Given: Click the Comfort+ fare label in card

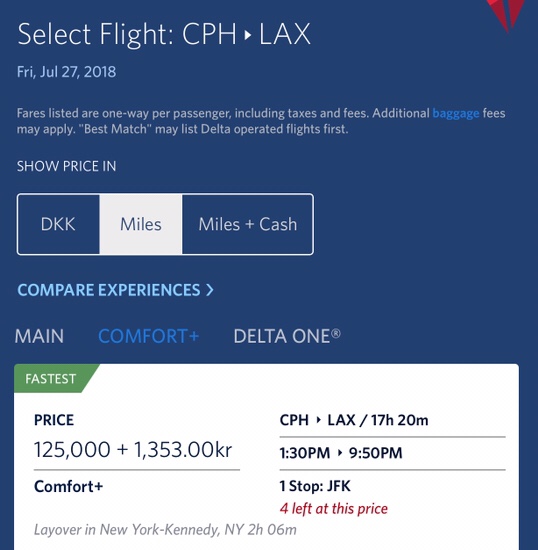Looking at the screenshot, I should click(68, 487).
